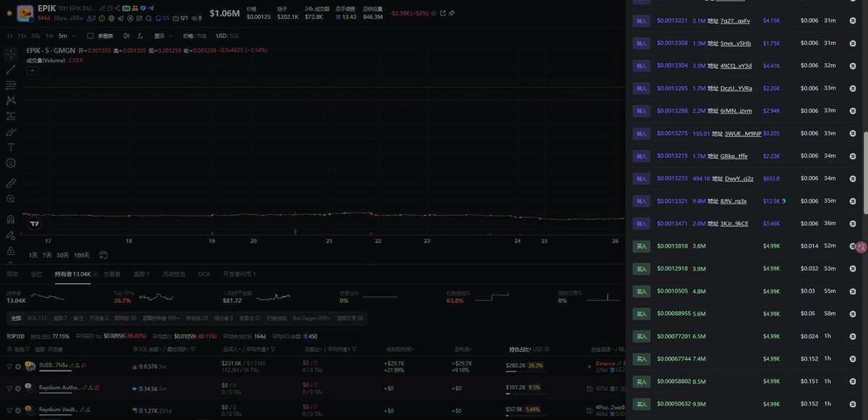
Task: Select the text annotation tool
Action: click(x=11, y=146)
